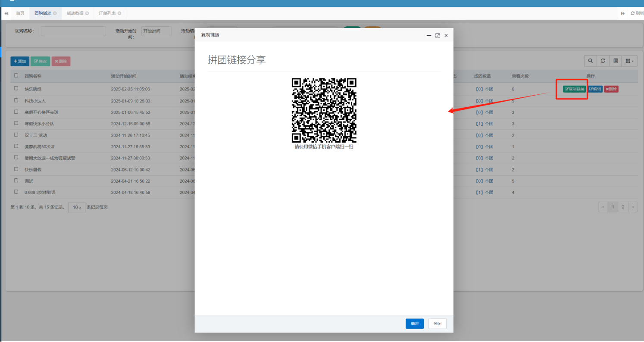Viewport: 644px width, 342px height.
Task: Click the 确定 button in the dialog
Action: [414, 323]
